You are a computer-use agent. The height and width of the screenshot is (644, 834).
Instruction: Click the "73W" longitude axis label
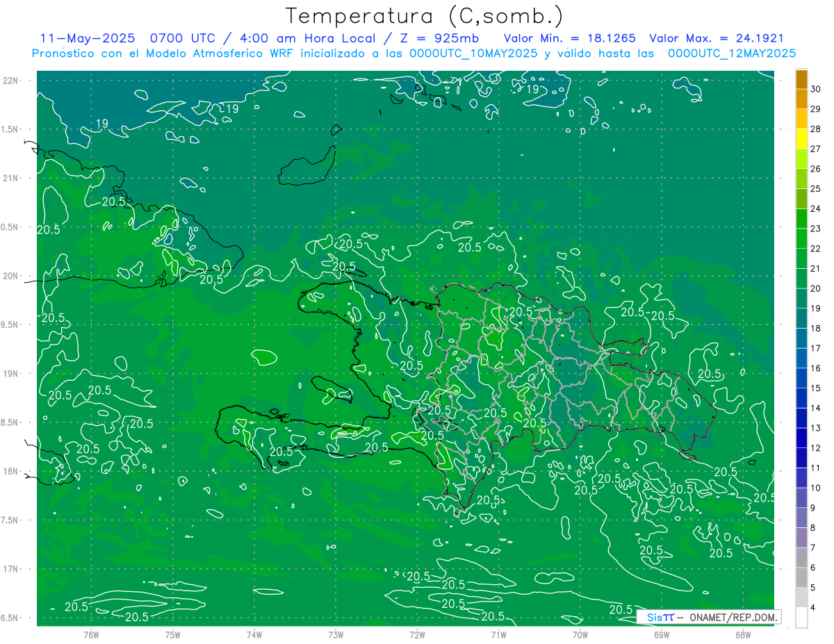[336, 635]
